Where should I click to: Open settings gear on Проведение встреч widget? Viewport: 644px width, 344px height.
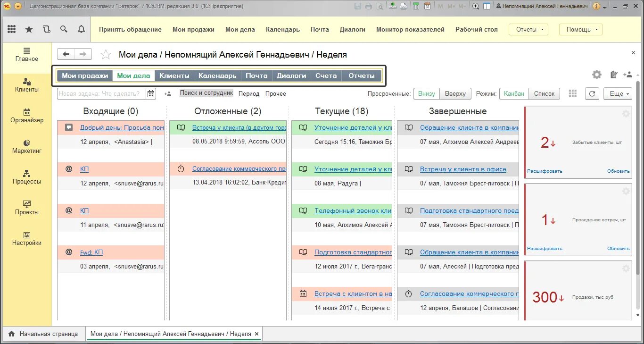pos(626,191)
